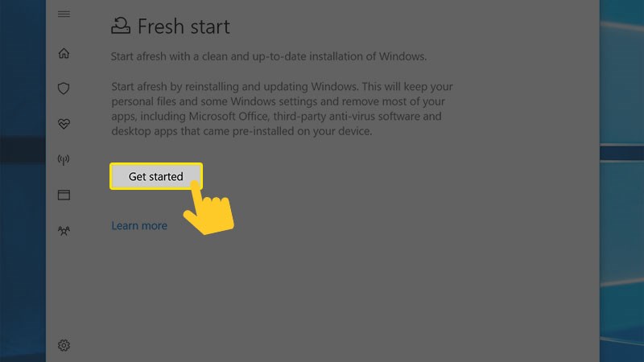
Task: Click the yellow pointing hand graphic
Action: 209,209
